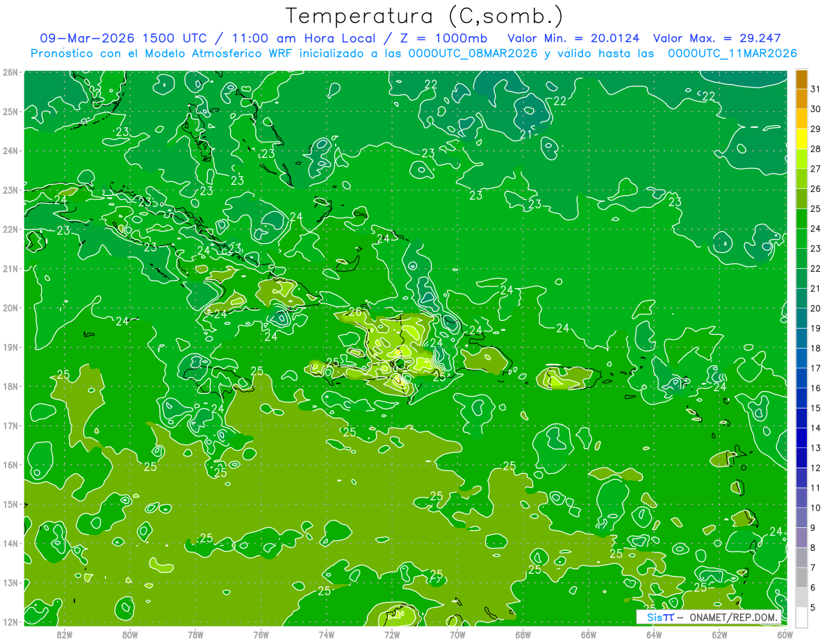Viewport: 834px width, 644px height.
Task: Pick the legend swatch between 24 and 25
Action: (801, 218)
